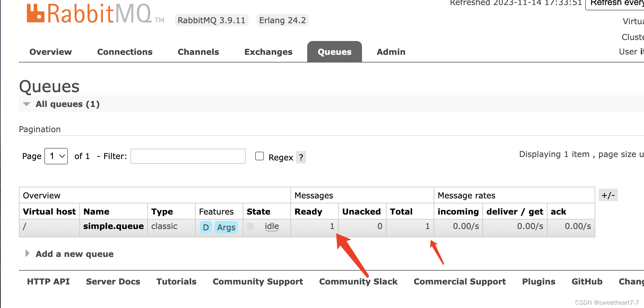The image size is (644, 308).
Task: Click the RabbitMQ logo
Action: tap(95, 13)
